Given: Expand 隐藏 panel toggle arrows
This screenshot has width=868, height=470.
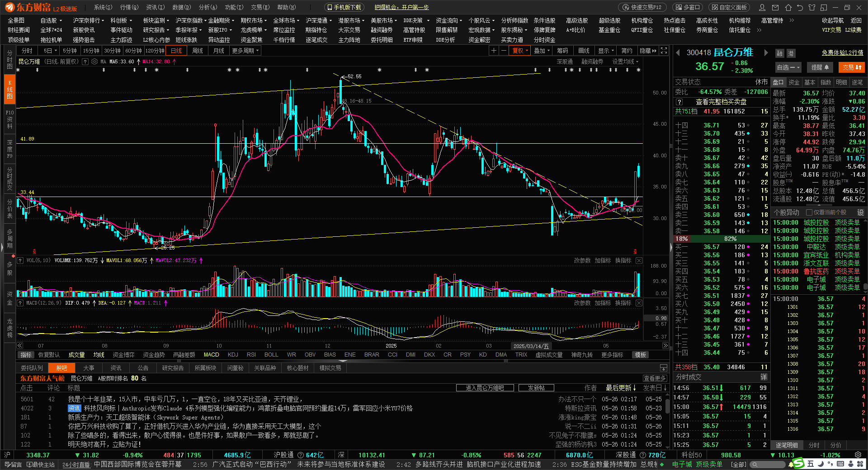Looking at the screenshot, I should tap(648, 51).
